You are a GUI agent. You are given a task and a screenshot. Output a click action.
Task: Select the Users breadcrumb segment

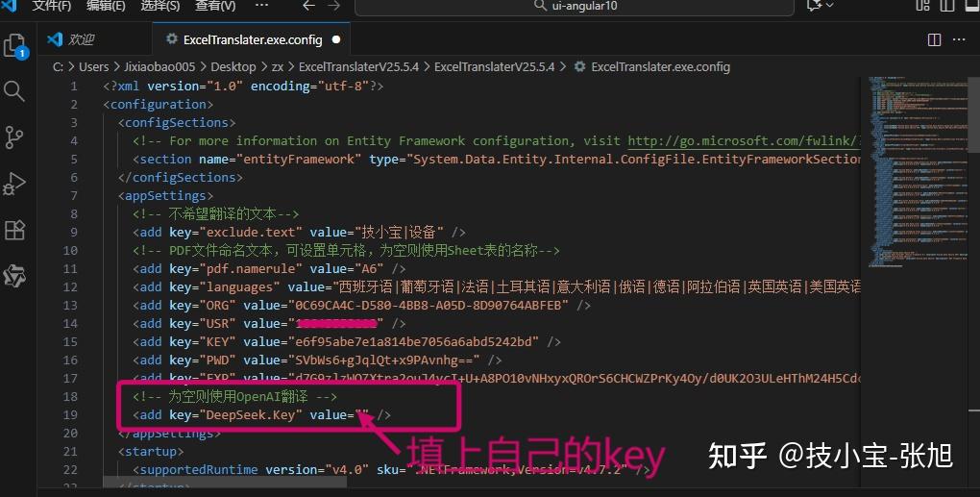(x=94, y=67)
